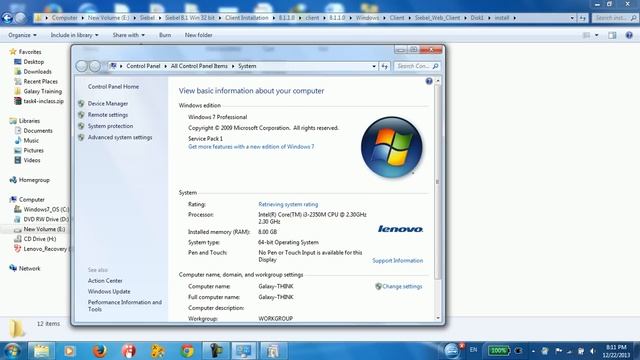The height and width of the screenshot is (360, 640).
Task: Click the Windows Start button
Action: pyautogui.click(x=12, y=351)
